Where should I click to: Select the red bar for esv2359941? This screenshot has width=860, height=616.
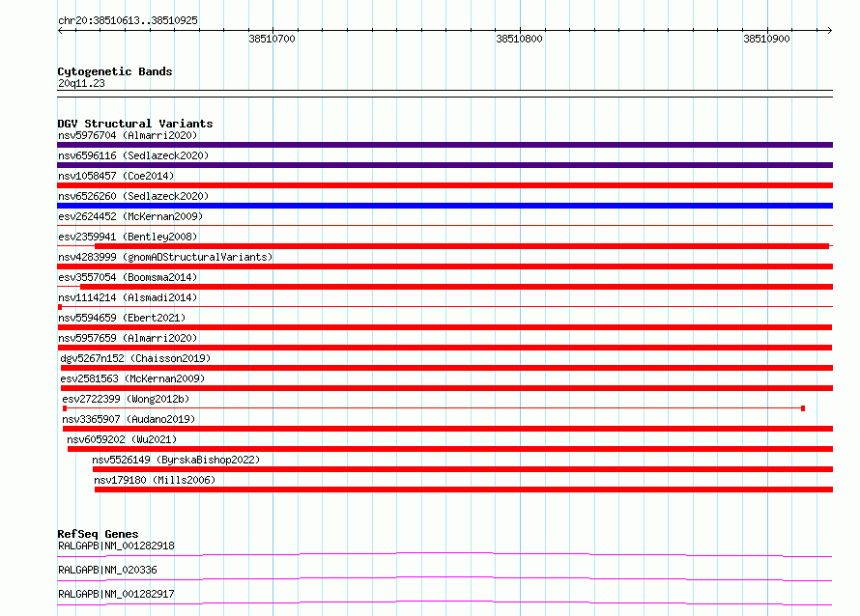(x=462, y=246)
